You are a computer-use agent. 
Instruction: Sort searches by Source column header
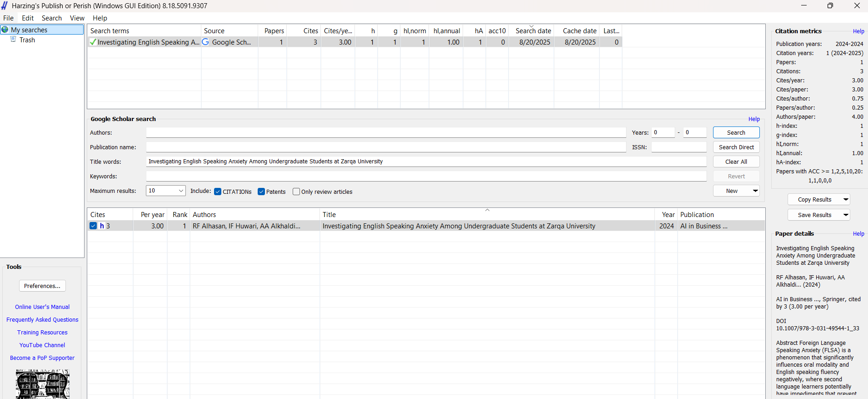229,31
